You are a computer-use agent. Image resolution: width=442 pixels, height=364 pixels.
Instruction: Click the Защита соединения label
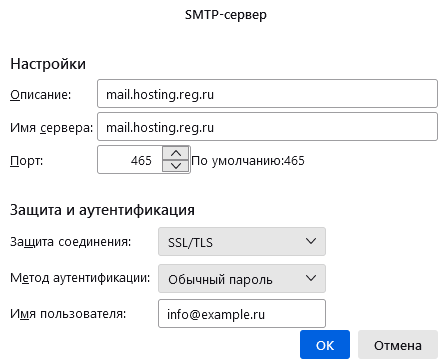click(71, 242)
